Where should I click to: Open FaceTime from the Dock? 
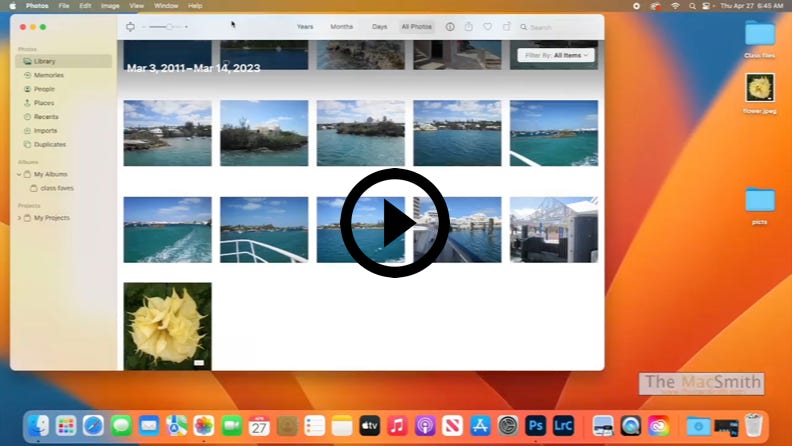tap(232, 426)
